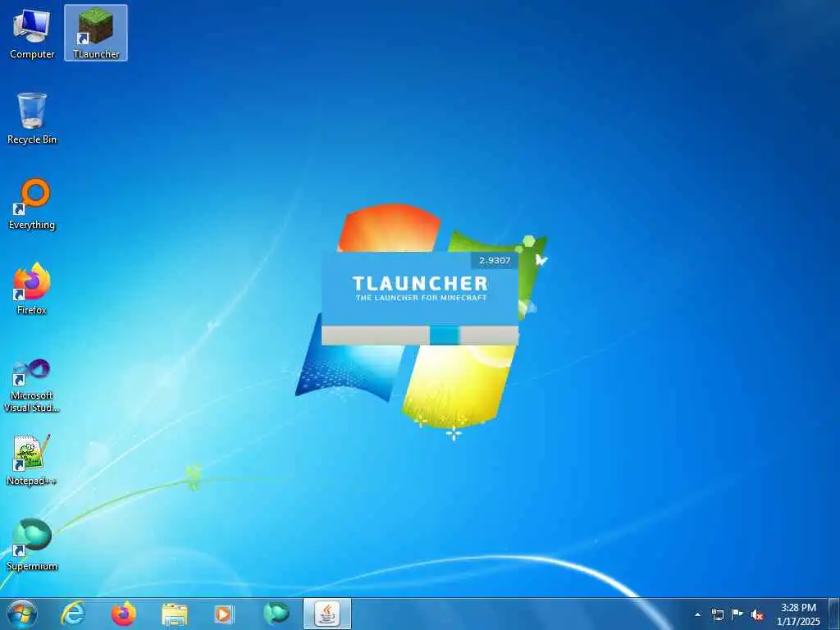This screenshot has height=630, width=840.
Task: Select the Everything search shortcut
Action: [x=32, y=204]
